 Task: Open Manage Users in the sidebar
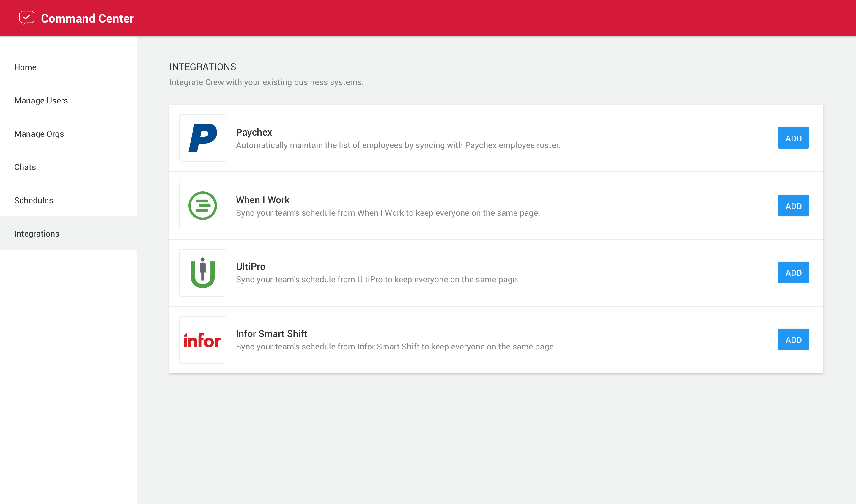coord(68,100)
